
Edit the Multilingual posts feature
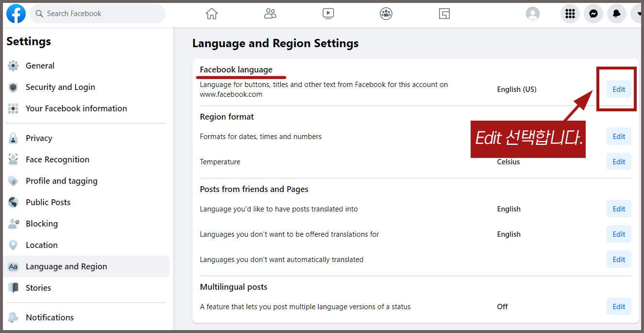pyautogui.click(x=619, y=307)
